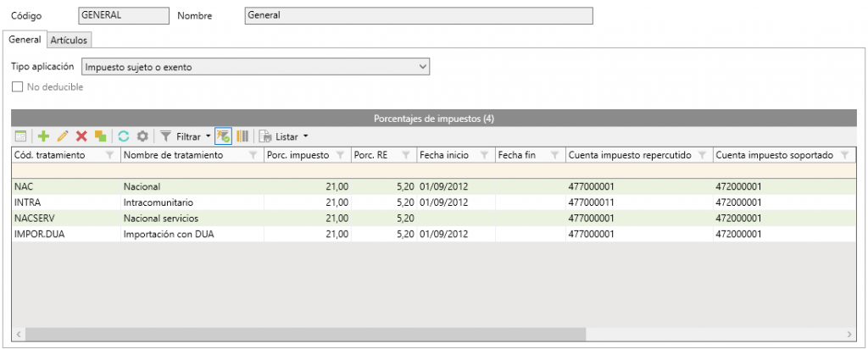Click the duplicate record icon

[101, 136]
